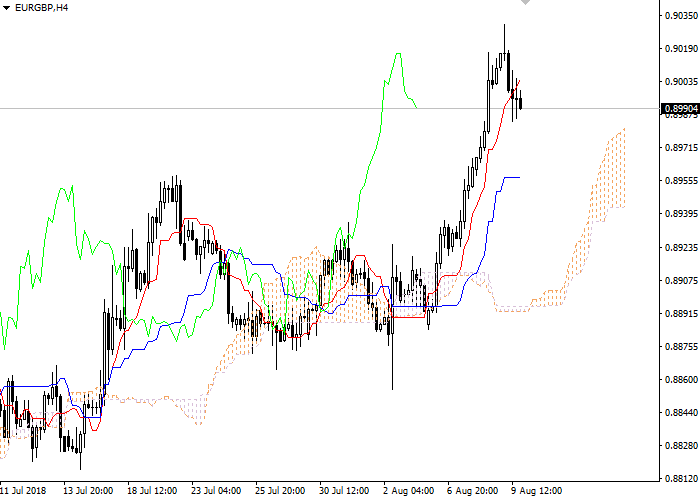Viewport: 700px width, 500px height.
Task: Click the grey chart shift triangle marker
Action: click(x=525, y=2)
